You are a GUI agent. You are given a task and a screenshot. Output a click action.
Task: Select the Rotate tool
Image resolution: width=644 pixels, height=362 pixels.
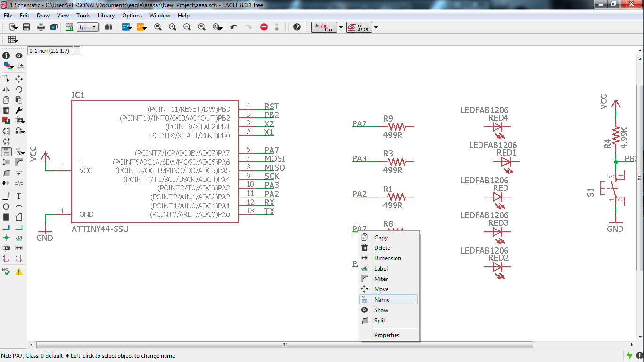click(x=19, y=90)
